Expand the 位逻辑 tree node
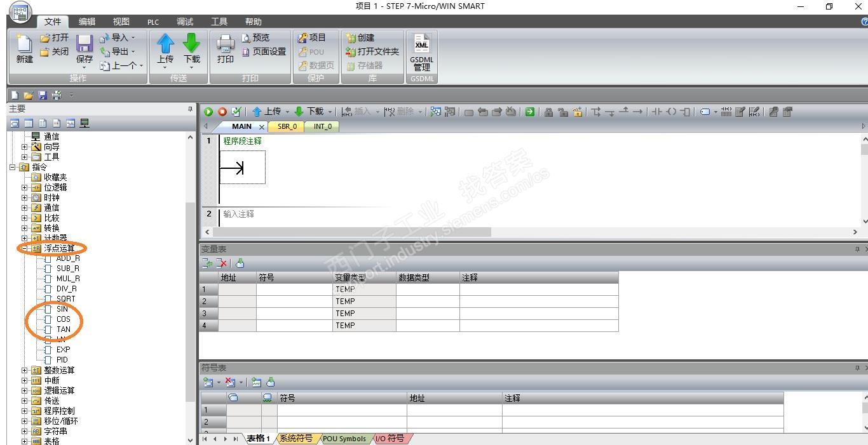Image resolution: width=868 pixels, height=445 pixels. (25, 187)
